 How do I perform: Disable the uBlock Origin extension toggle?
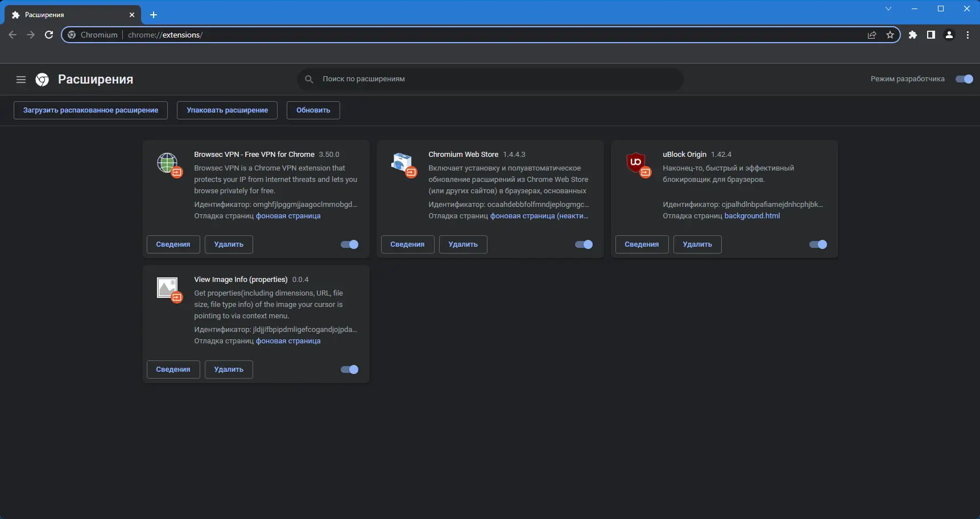[x=818, y=244]
